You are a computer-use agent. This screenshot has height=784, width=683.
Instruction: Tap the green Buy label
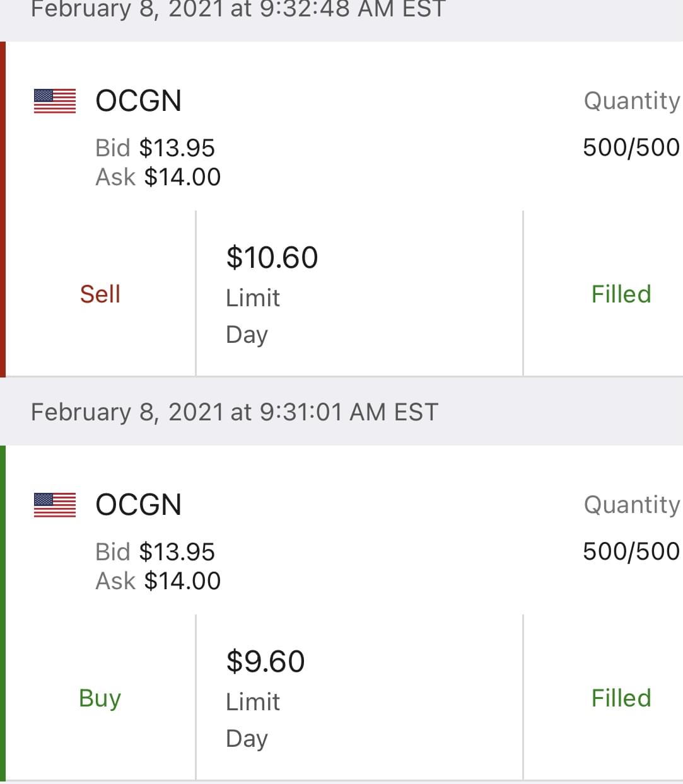point(100,698)
